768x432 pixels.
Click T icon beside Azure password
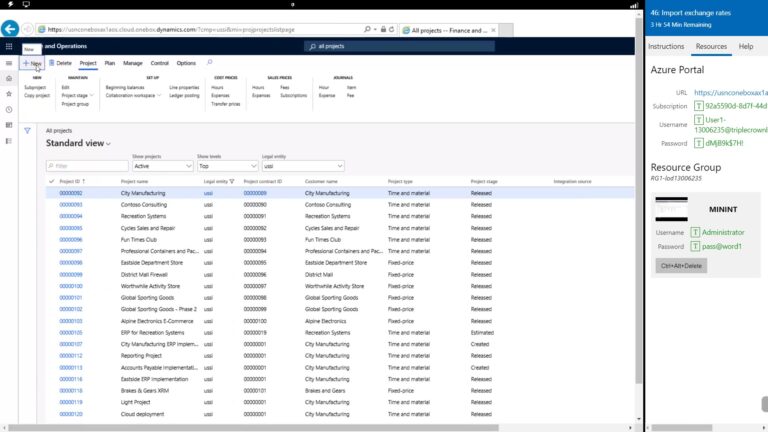(x=698, y=143)
